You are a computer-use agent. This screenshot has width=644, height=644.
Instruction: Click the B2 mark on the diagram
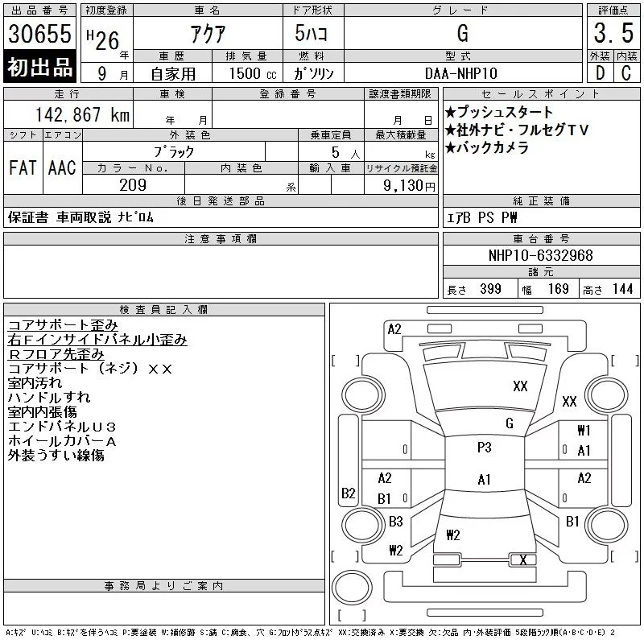(x=349, y=493)
